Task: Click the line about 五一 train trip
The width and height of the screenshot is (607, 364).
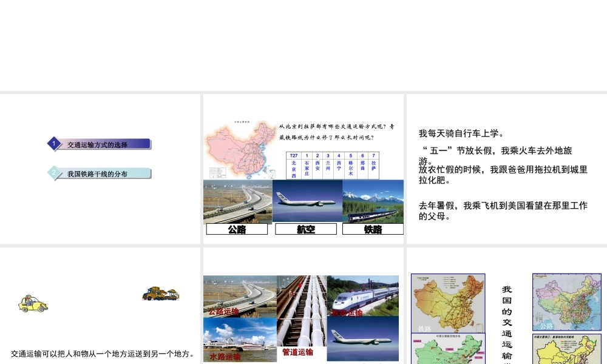Action: tap(495, 155)
